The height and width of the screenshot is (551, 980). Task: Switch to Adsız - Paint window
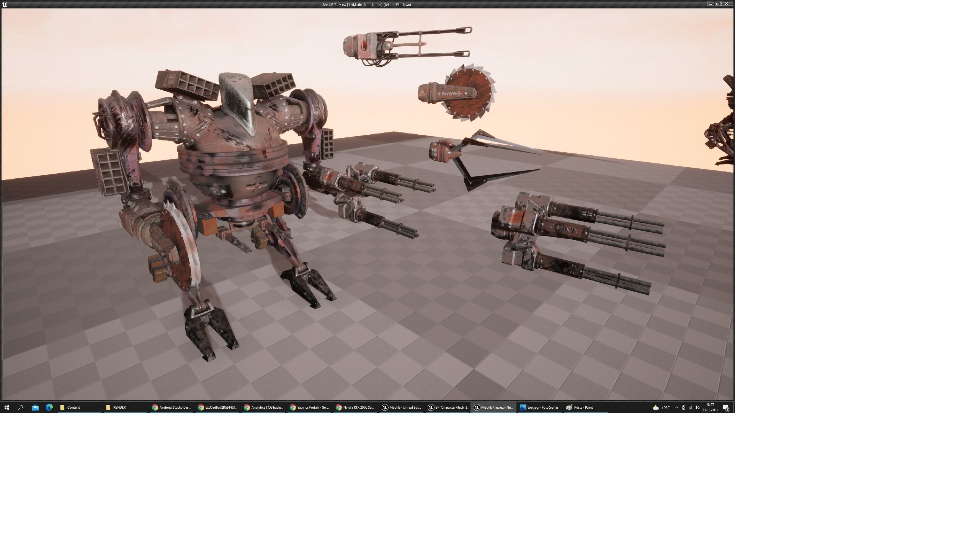pos(585,408)
